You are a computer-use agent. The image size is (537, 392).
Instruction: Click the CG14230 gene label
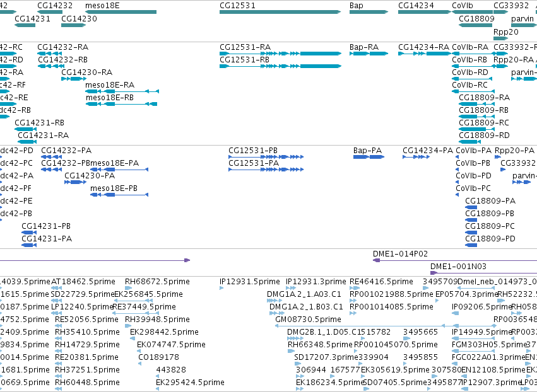79,18
